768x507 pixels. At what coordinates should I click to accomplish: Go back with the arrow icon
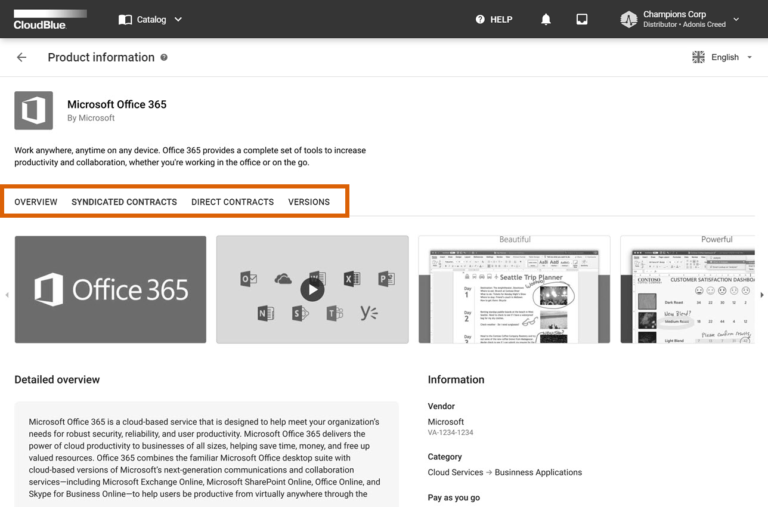pyautogui.click(x=22, y=57)
